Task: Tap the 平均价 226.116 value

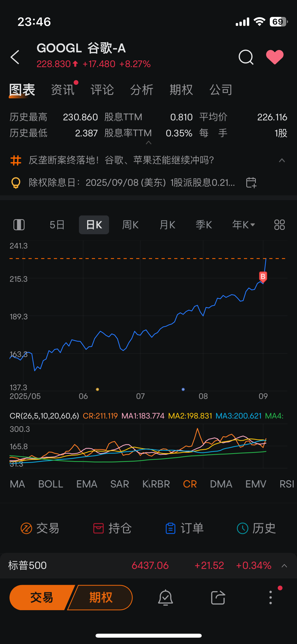Action: [x=272, y=117]
